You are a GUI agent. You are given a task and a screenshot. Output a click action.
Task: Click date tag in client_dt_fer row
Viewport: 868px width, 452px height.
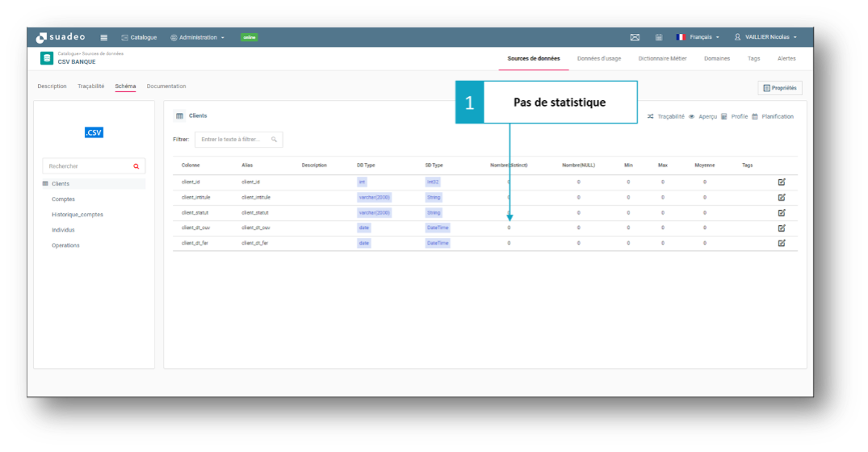(x=363, y=244)
